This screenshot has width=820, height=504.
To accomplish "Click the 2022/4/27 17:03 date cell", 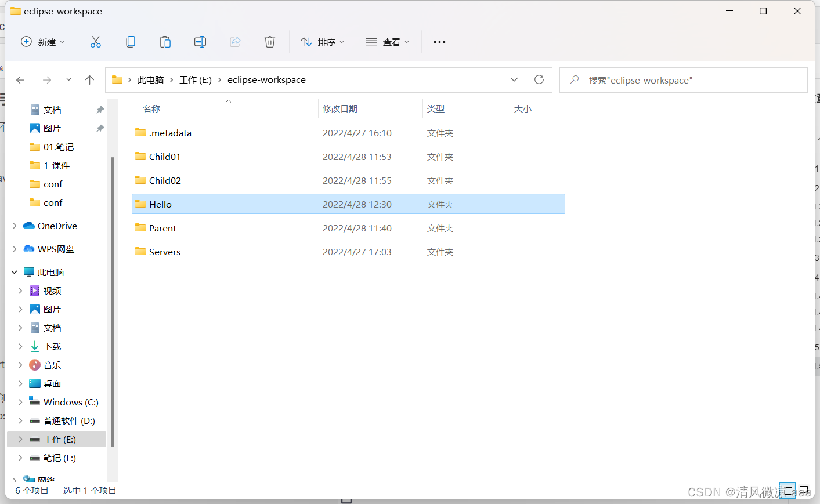I will click(x=357, y=252).
